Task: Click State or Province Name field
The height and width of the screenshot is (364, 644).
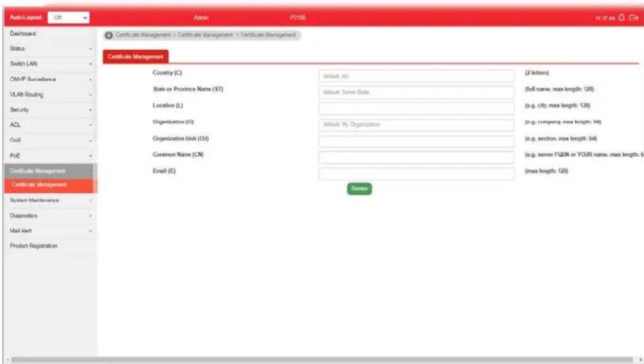Action: tap(416, 92)
